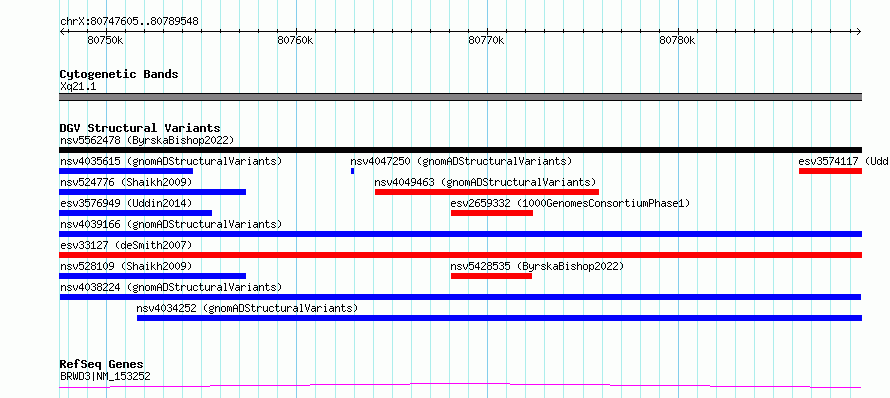Open nsv528109 (Shaikh2009) label
The image size is (890, 398).
[126, 266]
